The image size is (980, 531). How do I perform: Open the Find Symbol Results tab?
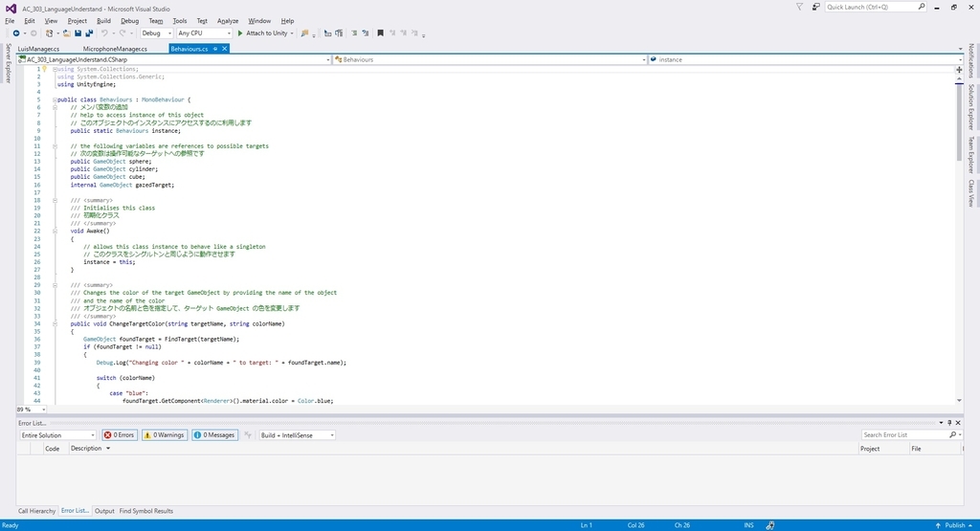pyautogui.click(x=146, y=511)
